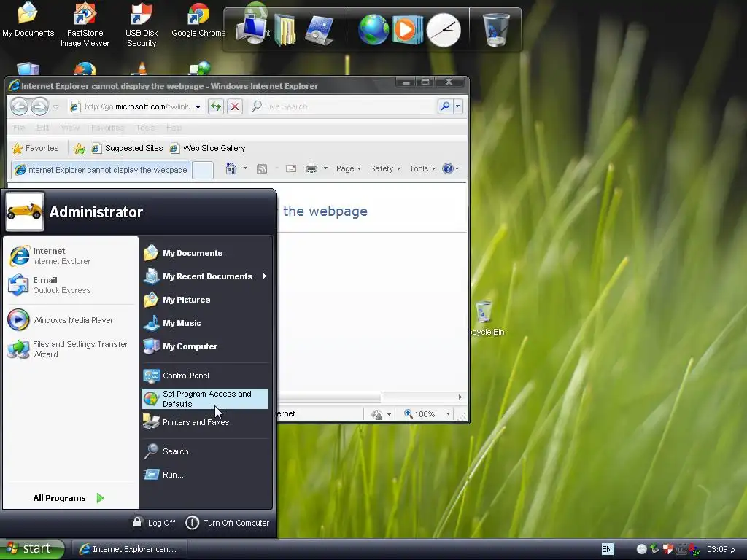Open the Print dropdown arrow
This screenshot has width=747, height=560.
coord(326,168)
